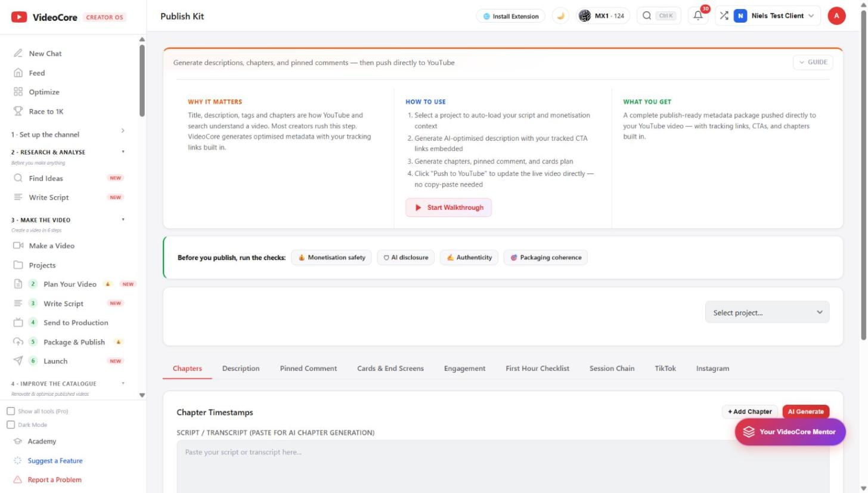Click the Academy graduation cap icon

18,441
